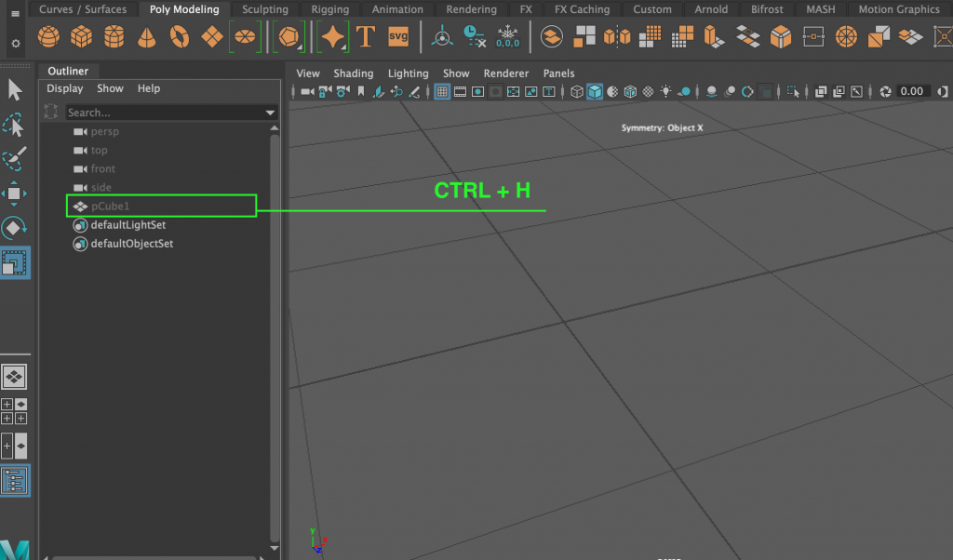Create a polygon cylinder from the shelf
953x560 pixels.
114,37
